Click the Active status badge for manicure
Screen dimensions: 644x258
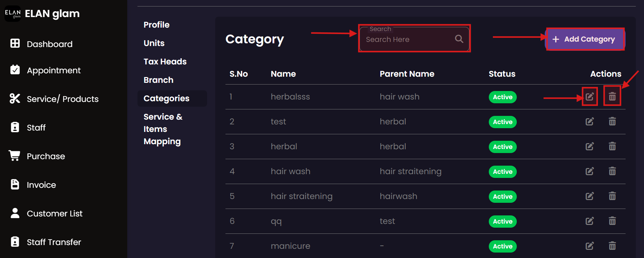502,246
